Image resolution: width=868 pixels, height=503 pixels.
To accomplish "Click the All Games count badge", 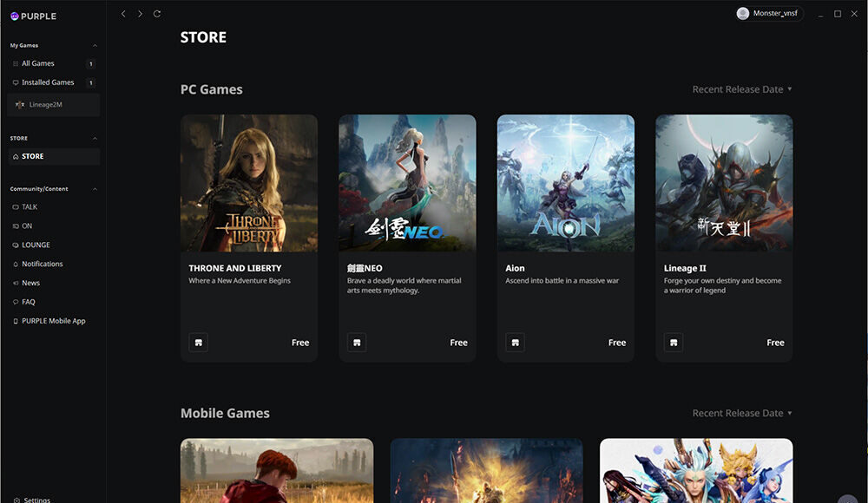I will click(91, 63).
